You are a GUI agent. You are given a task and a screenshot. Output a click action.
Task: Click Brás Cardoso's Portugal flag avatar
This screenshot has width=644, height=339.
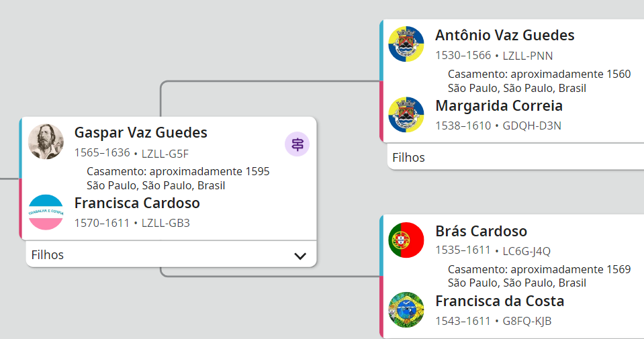[406, 240]
